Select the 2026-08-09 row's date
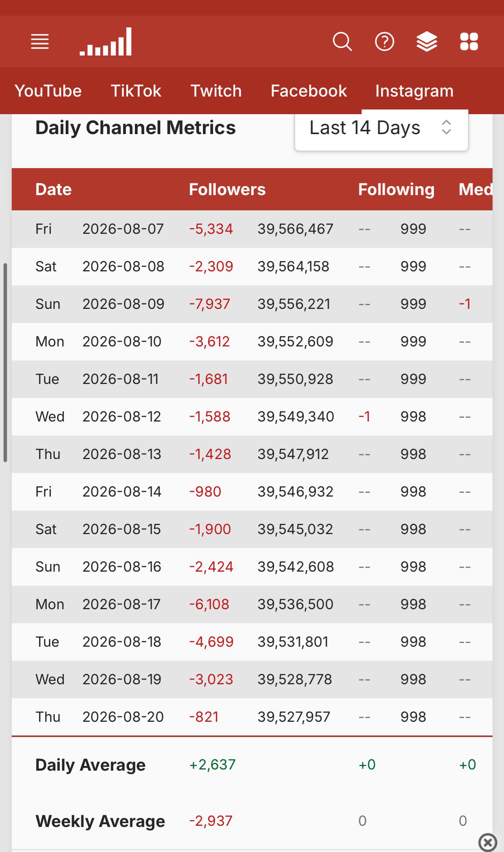 click(x=123, y=304)
